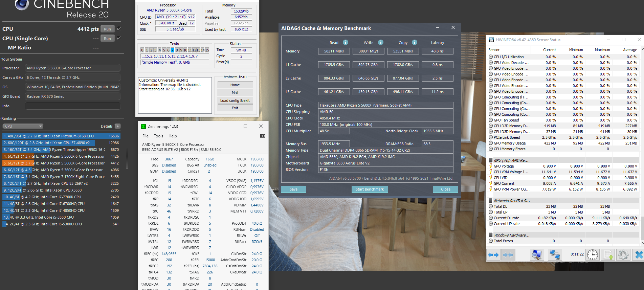Click GPU Voltage lightning sensor icon
644x290 pixels.
[x=491, y=166]
